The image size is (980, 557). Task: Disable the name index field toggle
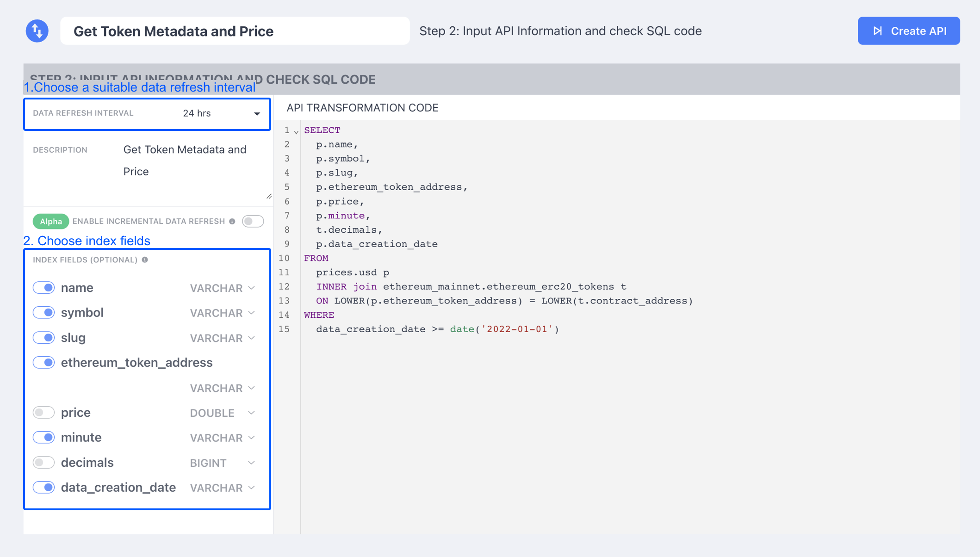44,288
